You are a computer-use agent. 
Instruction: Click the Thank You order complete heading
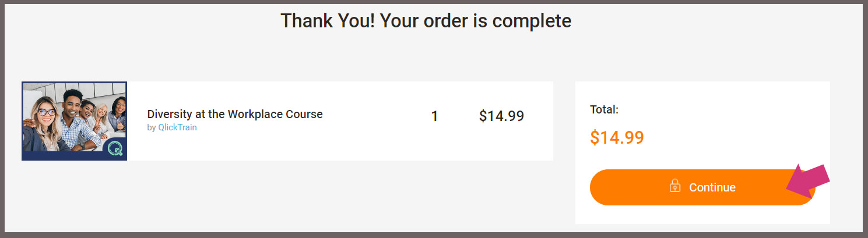point(426,20)
